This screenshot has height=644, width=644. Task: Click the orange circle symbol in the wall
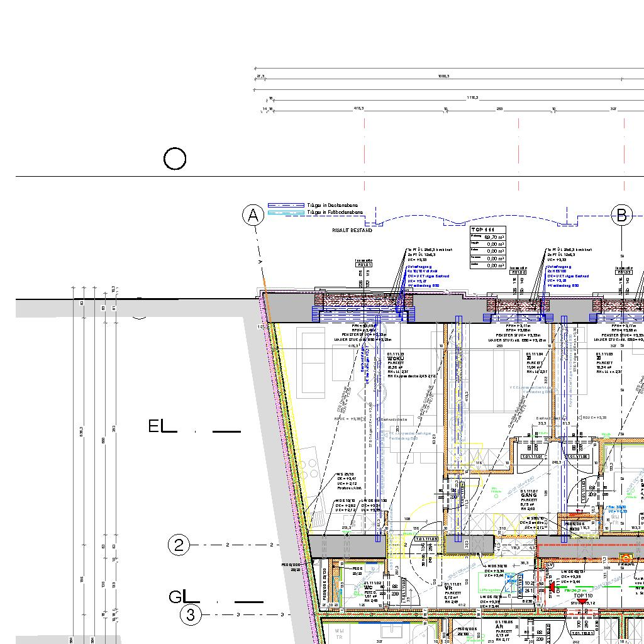[626, 558]
